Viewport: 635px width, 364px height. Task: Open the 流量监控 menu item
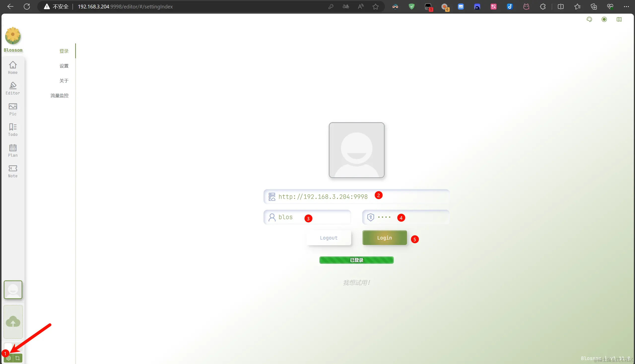(59, 95)
